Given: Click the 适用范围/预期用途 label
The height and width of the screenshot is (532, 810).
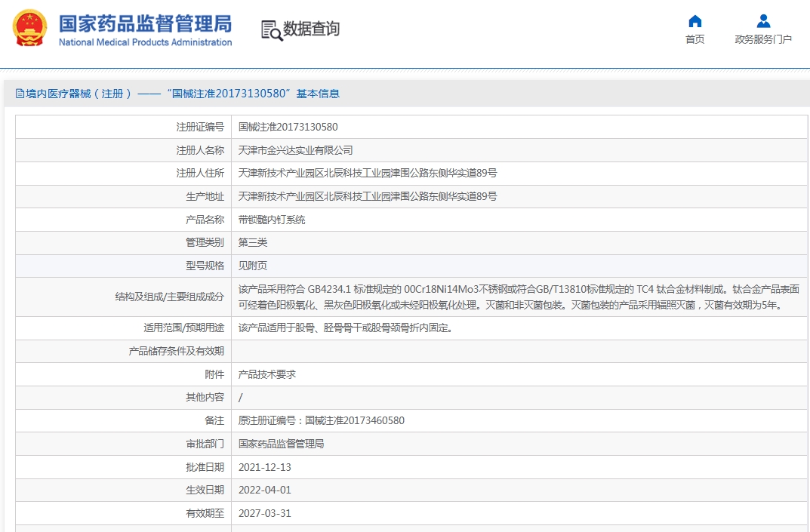Looking at the screenshot, I should pyautogui.click(x=184, y=328).
